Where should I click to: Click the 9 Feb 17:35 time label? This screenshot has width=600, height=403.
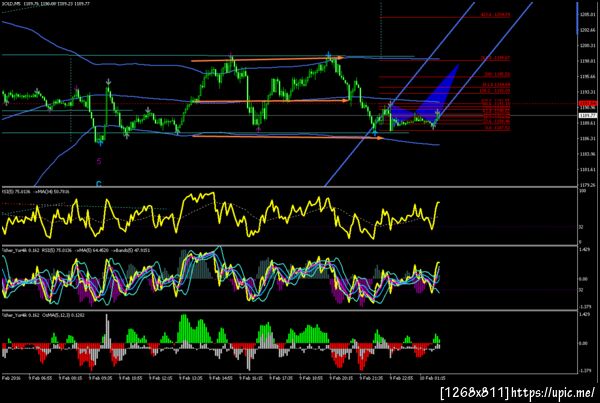point(281,378)
